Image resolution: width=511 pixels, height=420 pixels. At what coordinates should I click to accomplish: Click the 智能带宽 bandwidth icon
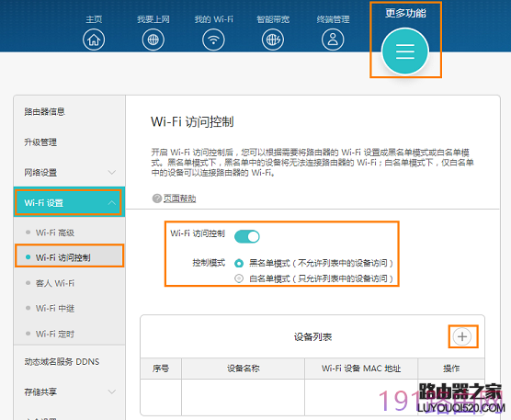tap(273, 40)
